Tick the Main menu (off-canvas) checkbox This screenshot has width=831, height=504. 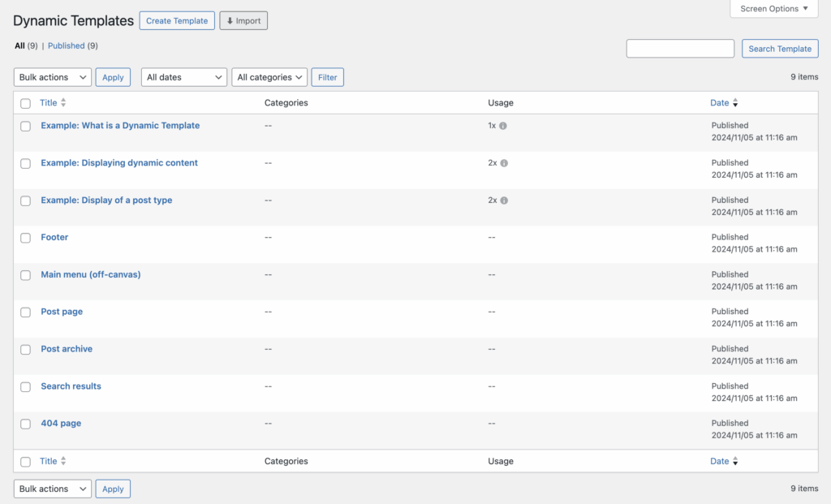tap(25, 275)
